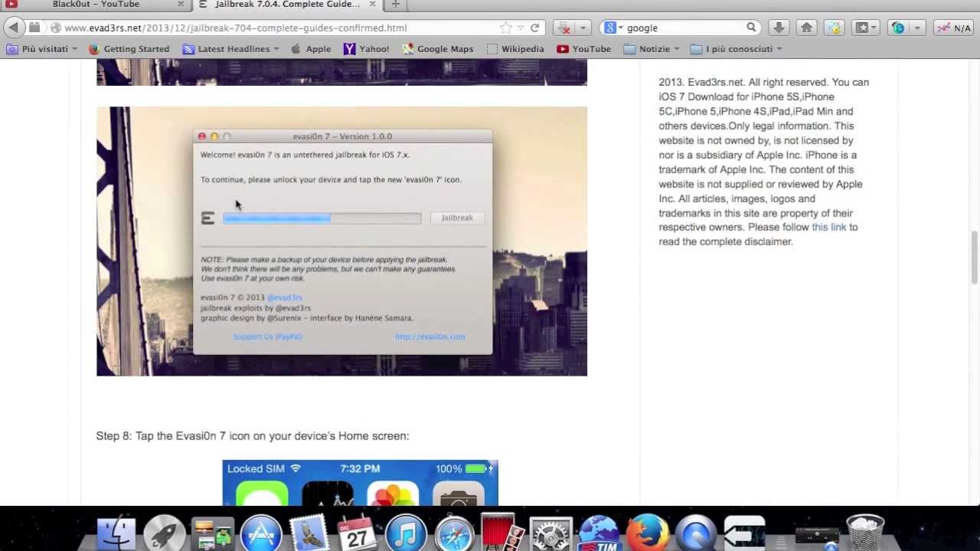Close the Black0ut - YouTube tab
This screenshot has width=980, height=551.
(181, 5)
